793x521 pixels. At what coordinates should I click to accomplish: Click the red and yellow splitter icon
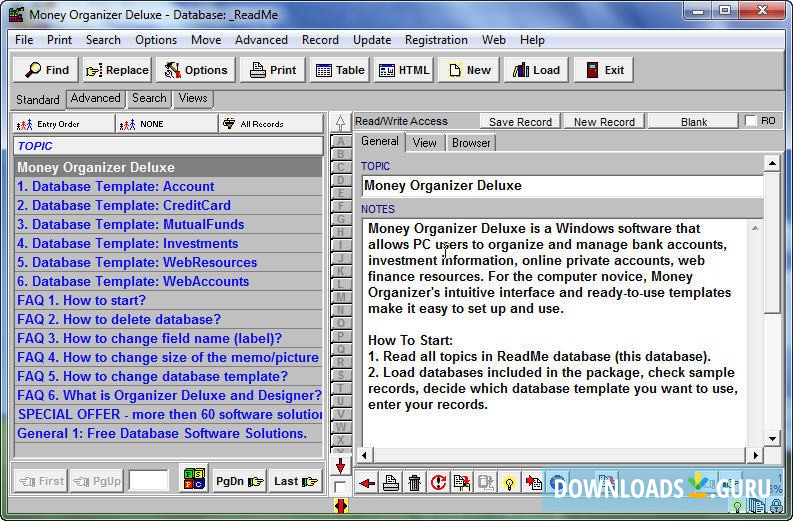coord(340,505)
